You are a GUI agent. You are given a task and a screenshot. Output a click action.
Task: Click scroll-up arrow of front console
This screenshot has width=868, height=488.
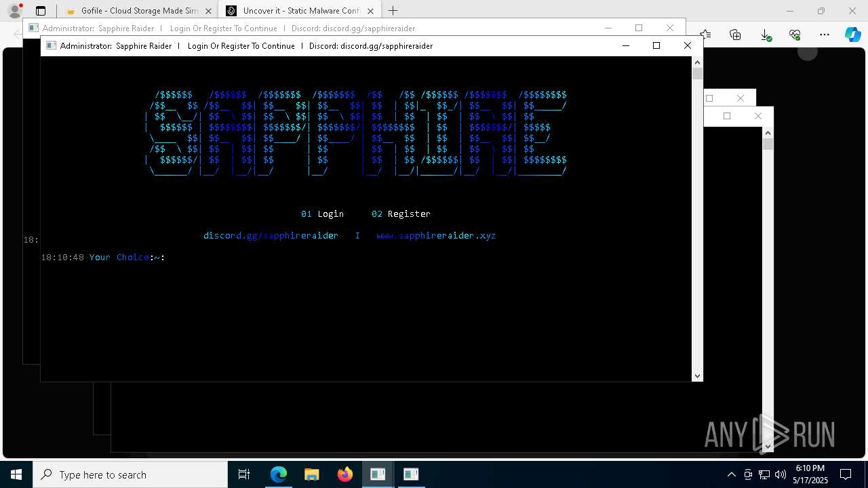[697, 62]
